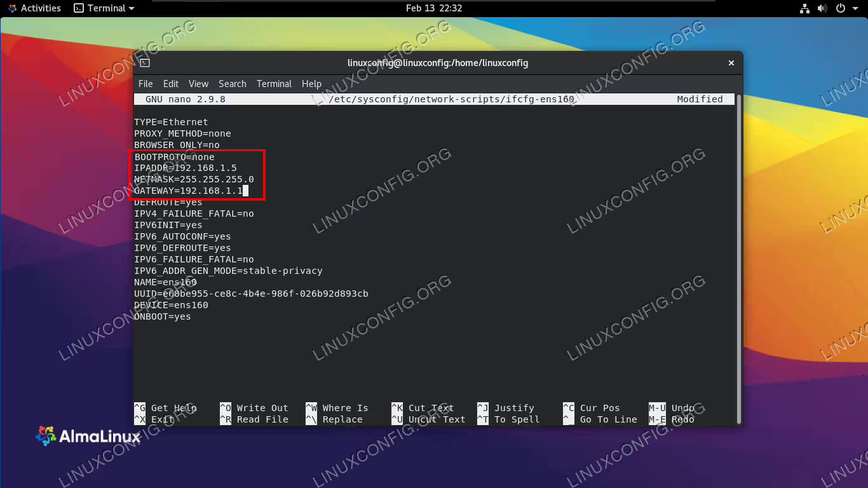
Task: Click the PROXY_METHOD=none line
Action: [x=182, y=133]
